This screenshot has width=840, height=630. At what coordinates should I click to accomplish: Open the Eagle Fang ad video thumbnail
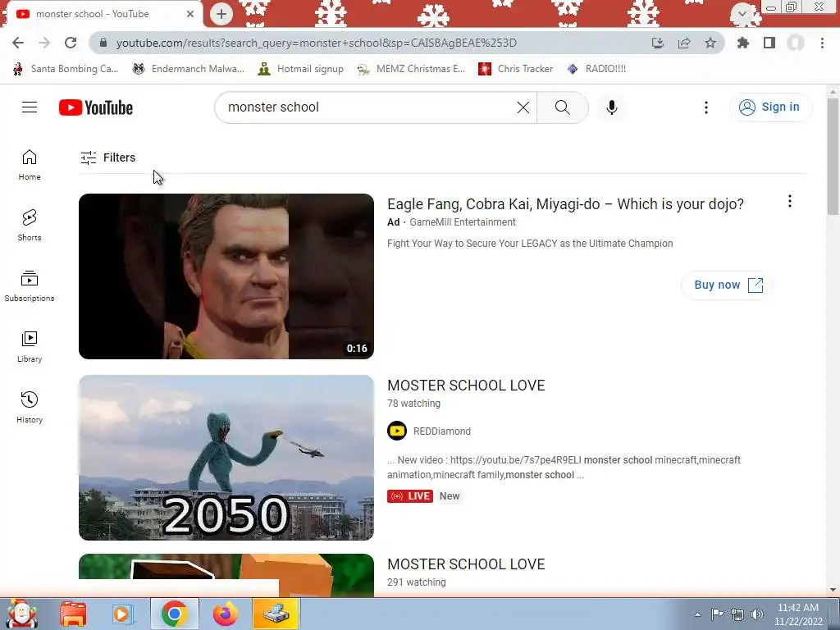pos(226,276)
